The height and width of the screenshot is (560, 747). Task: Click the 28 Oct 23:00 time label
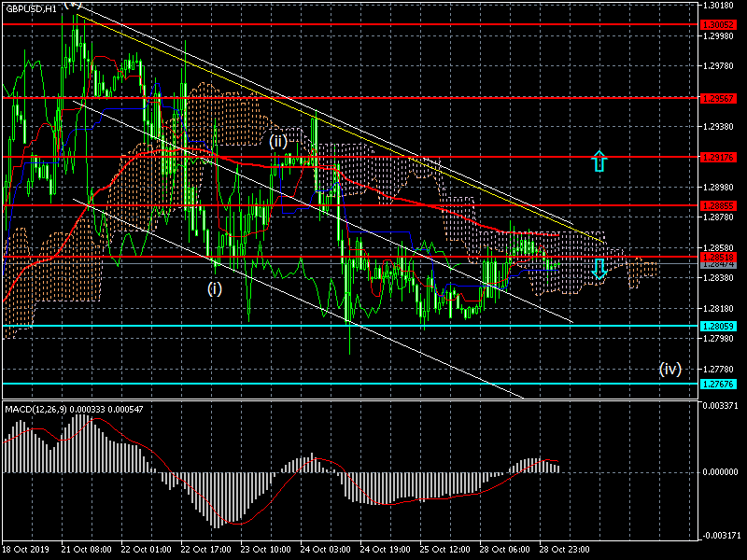point(565,549)
